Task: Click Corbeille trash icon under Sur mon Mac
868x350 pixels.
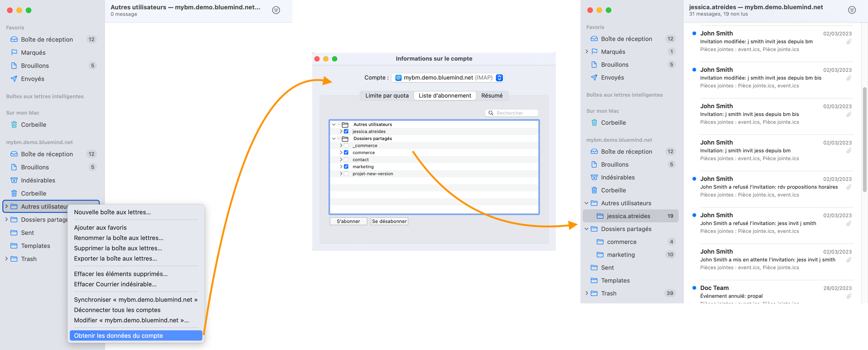Action: (14, 125)
